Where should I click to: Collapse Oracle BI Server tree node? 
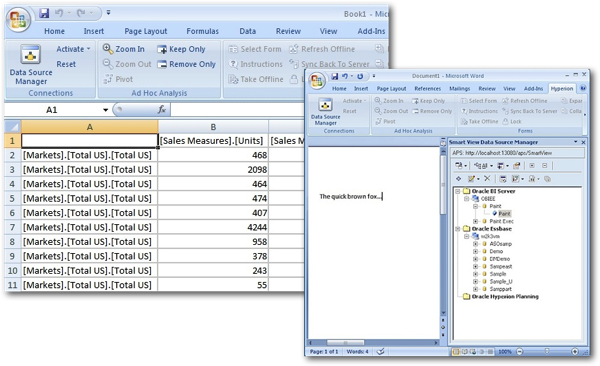[x=458, y=191]
